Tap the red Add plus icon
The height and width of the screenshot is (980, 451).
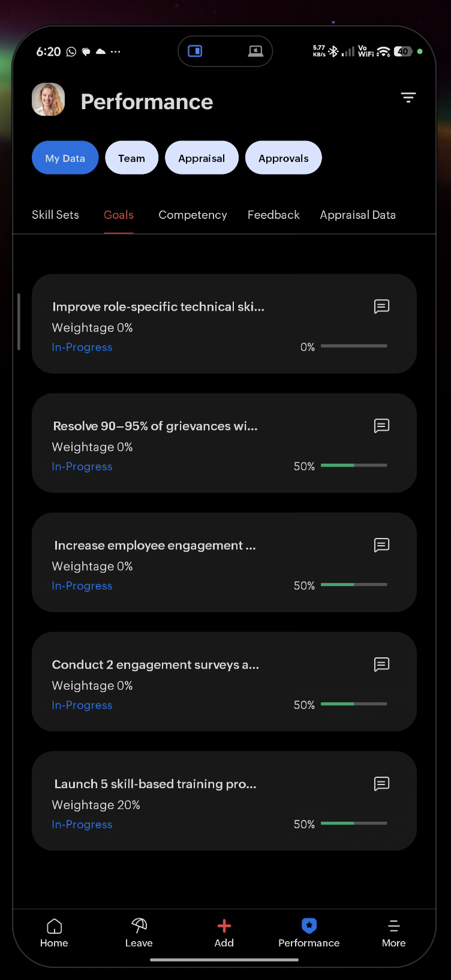[x=224, y=927]
